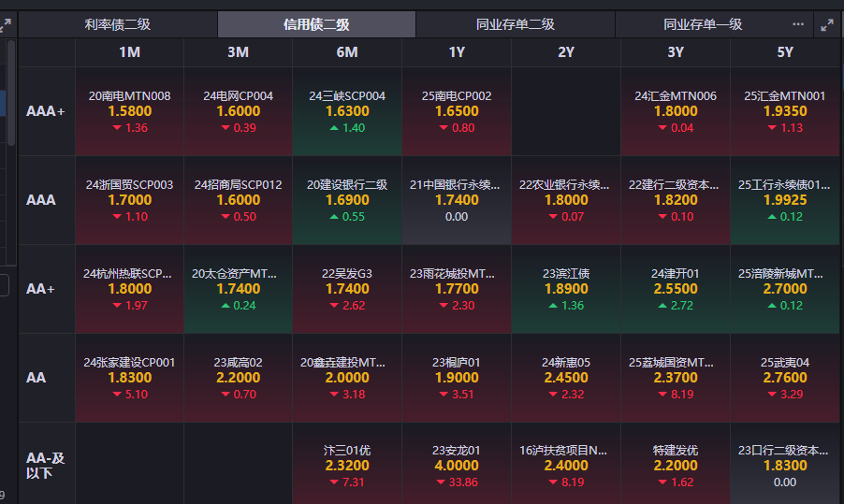Open bond 20南电MTN008 cell
This screenshot has height=504, width=844.
130,111
